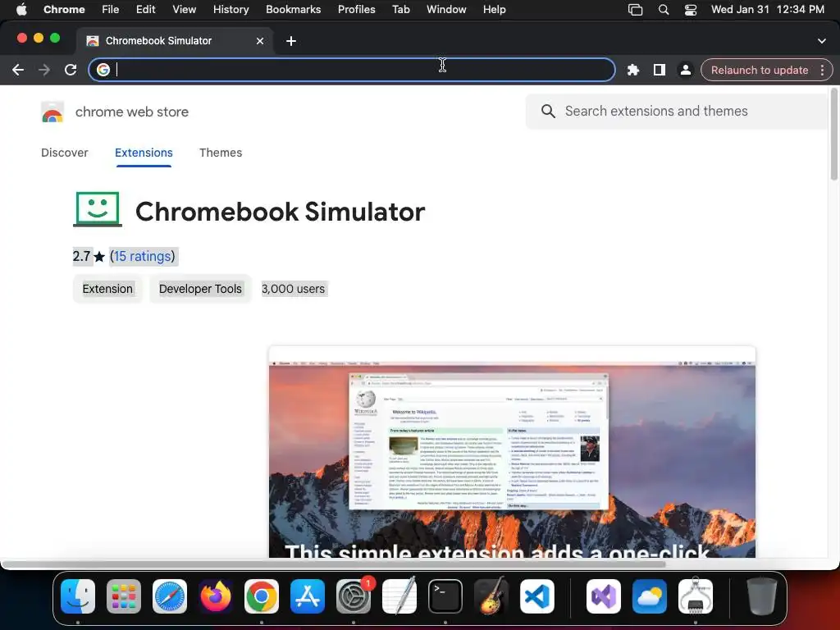Focus the browser address bar
The image size is (840, 630).
coord(352,70)
